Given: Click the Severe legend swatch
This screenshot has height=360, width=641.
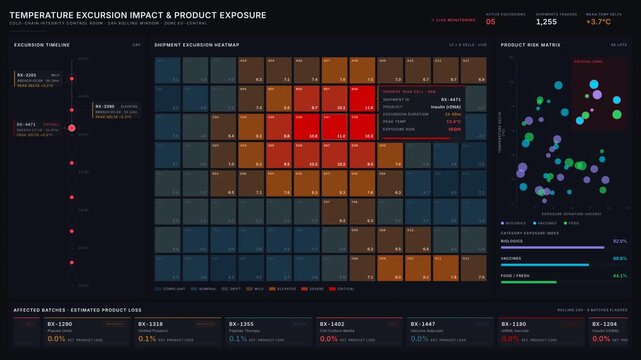Looking at the screenshot, I should click(304, 289).
